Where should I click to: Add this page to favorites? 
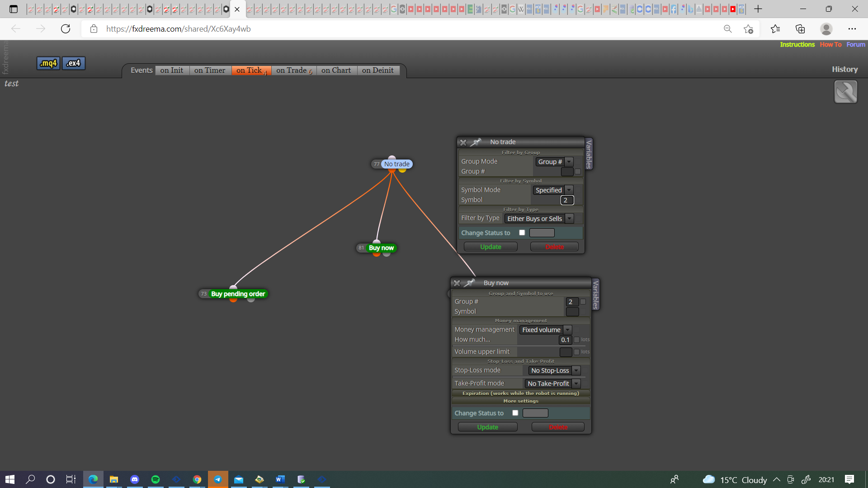coord(748,29)
